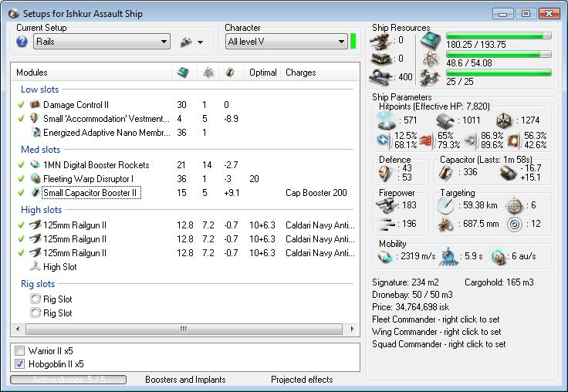The height and width of the screenshot is (392, 568).
Task: Expand the ship icon dropdown arrow
Action: pyautogui.click(x=200, y=42)
